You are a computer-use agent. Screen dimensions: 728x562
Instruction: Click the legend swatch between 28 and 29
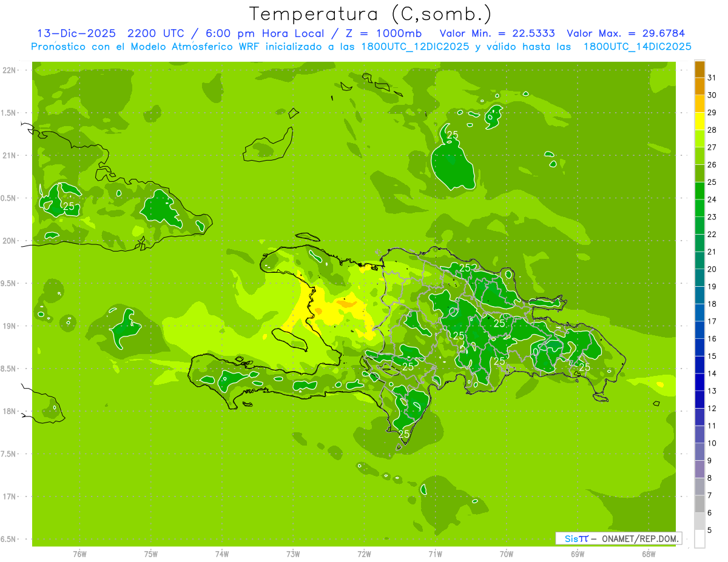pyautogui.click(x=699, y=121)
